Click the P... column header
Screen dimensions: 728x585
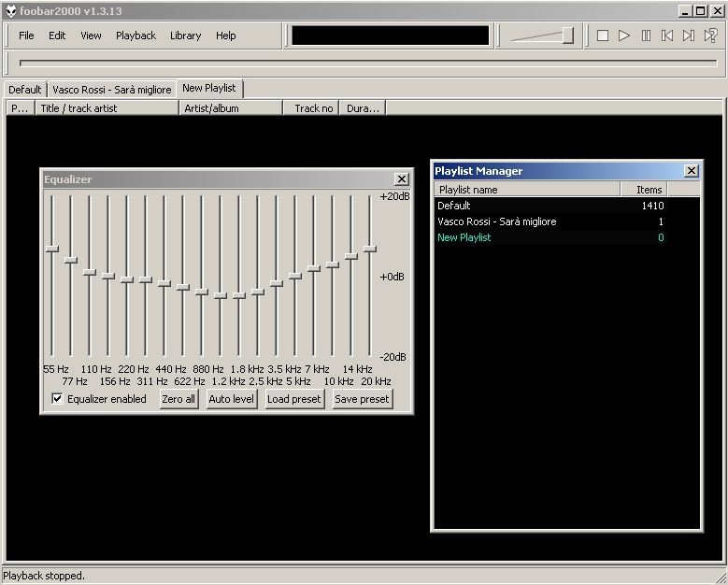pyautogui.click(x=20, y=108)
